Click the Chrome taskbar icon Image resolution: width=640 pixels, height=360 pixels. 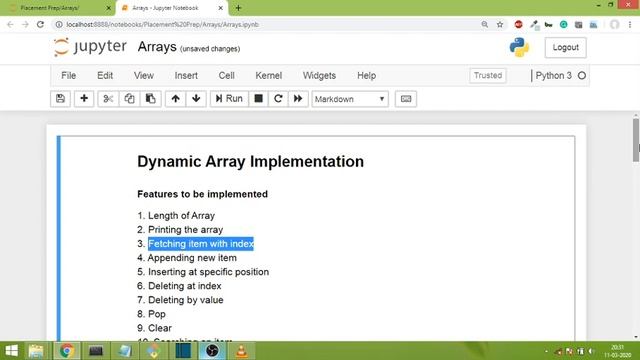(67, 351)
